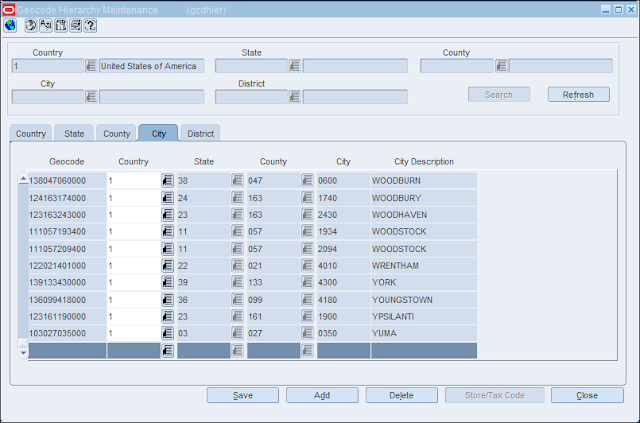Click county code 027 in the YUMA row

coord(273,333)
